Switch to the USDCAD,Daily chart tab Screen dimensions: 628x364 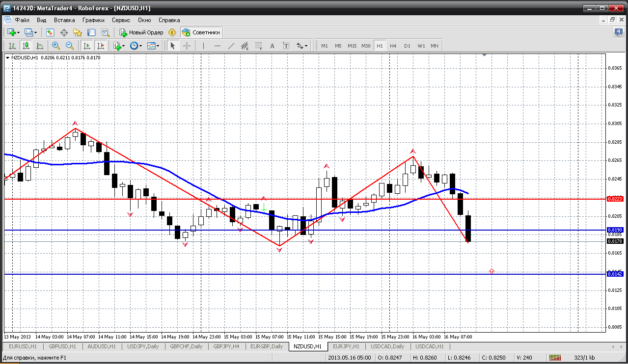click(387, 346)
